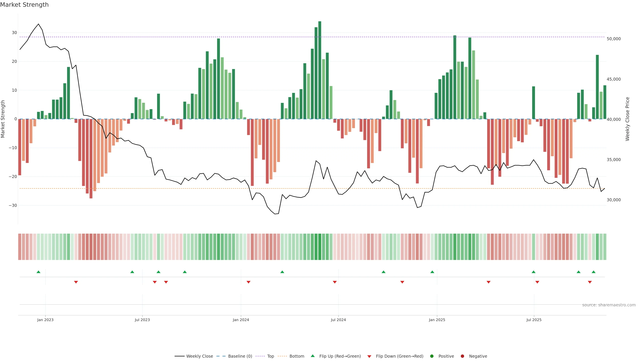
Task: Click the tallest dark green strength bar
Action: (x=320, y=70)
